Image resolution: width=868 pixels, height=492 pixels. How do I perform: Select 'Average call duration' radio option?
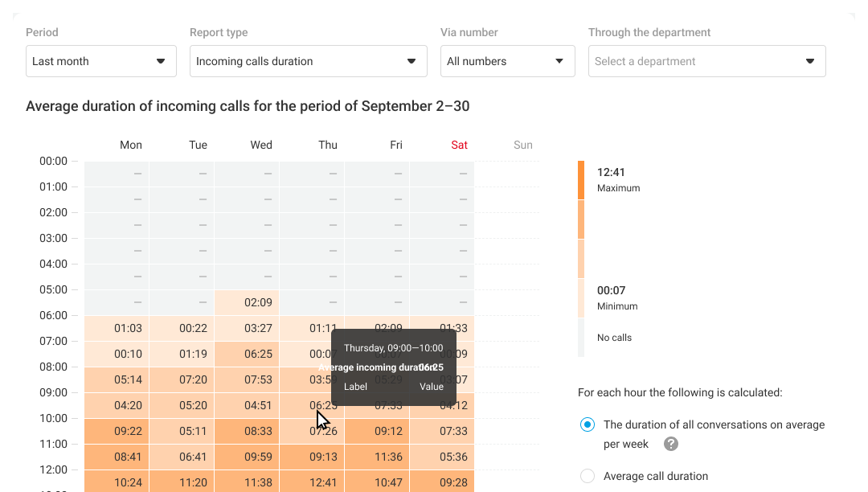point(588,476)
